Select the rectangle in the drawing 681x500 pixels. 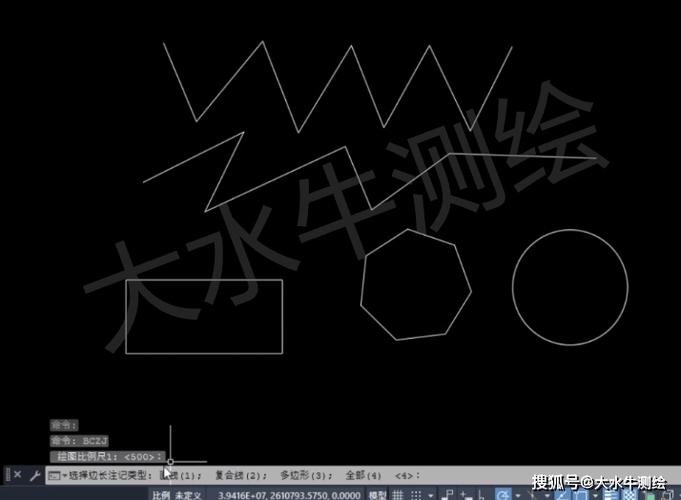tap(204, 280)
